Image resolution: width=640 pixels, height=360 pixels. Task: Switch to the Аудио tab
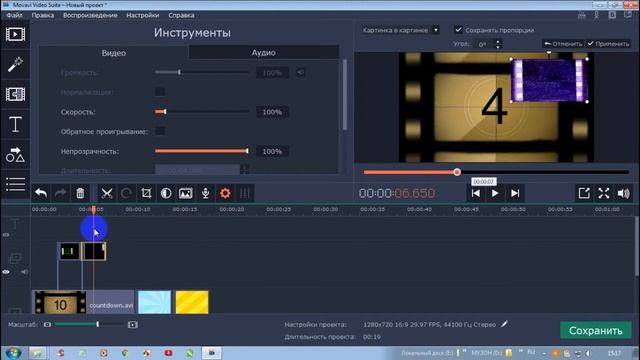coord(263,52)
